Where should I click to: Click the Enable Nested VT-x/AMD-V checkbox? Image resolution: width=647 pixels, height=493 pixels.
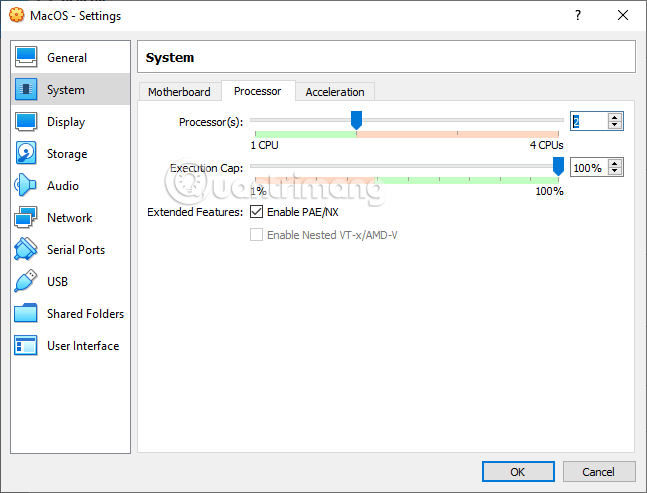[256, 235]
